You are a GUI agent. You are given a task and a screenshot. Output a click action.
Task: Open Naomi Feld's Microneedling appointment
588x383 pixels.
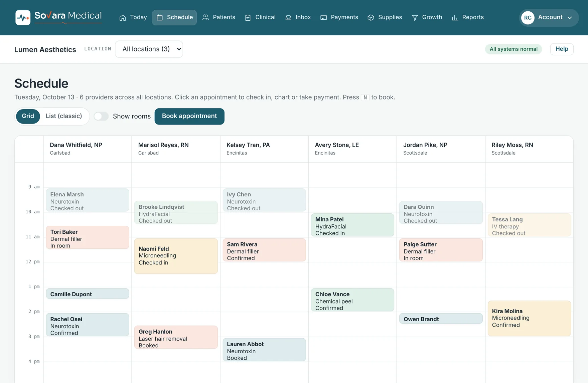[x=176, y=256]
